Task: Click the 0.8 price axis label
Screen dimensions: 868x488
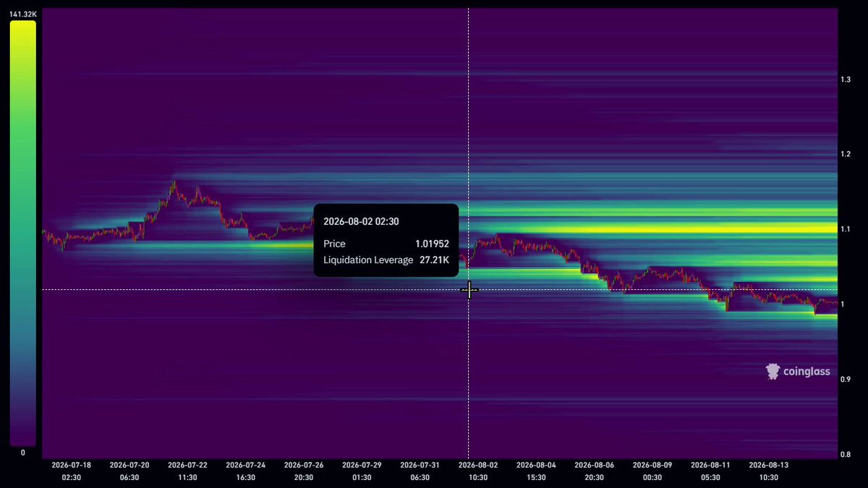Action: click(x=845, y=454)
